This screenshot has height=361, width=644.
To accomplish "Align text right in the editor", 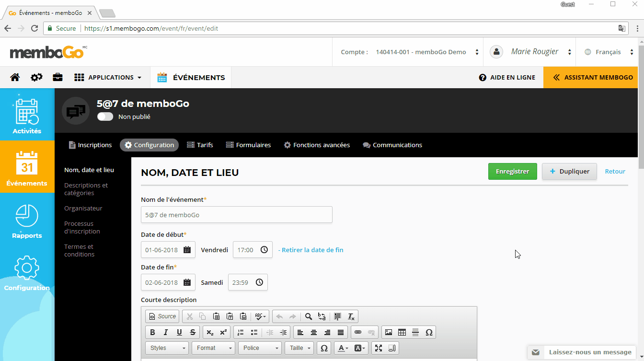I will coord(327,332).
